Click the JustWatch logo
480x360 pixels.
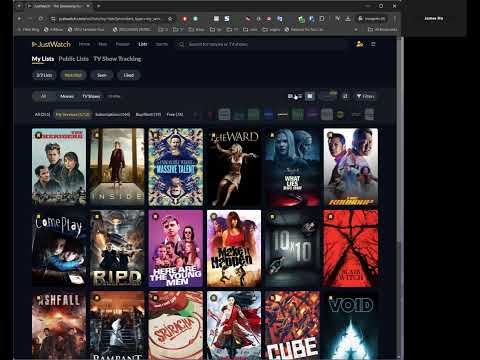[x=51, y=44]
